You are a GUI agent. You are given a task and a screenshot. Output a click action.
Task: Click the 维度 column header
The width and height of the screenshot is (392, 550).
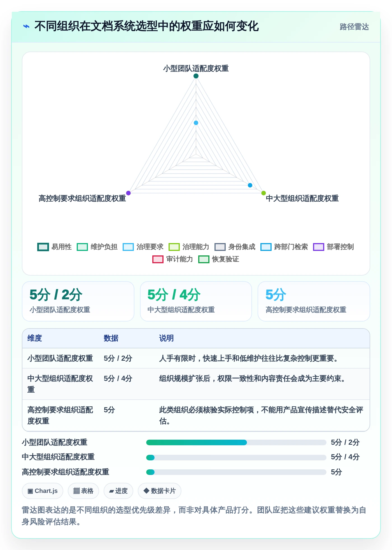click(35, 338)
